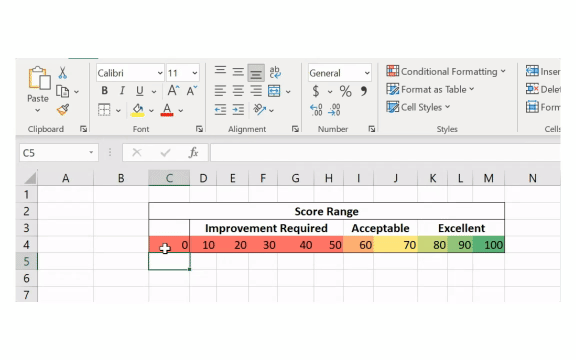576x360 pixels.
Task: Toggle Bold formatting
Action: tap(105, 90)
